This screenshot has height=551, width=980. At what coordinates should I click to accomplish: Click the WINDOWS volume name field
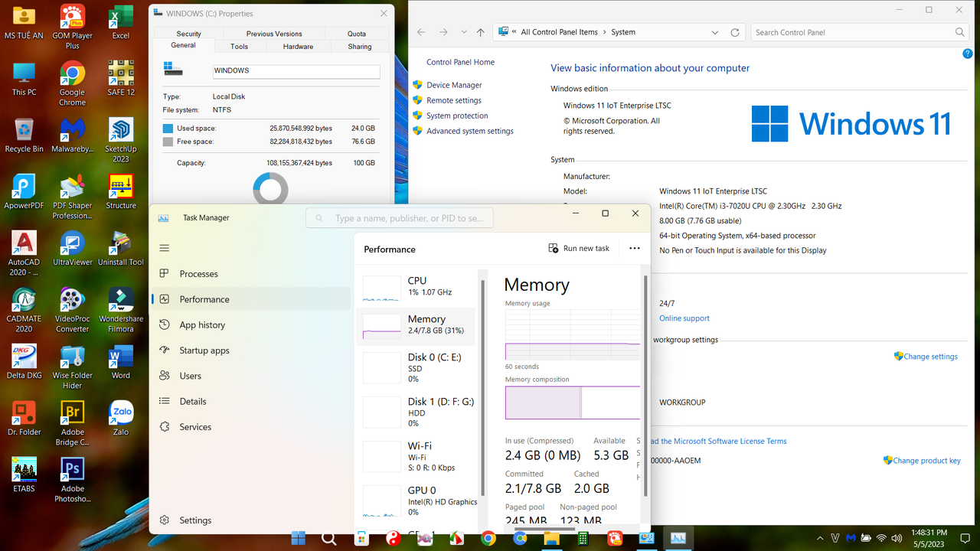[x=296, y=70]
